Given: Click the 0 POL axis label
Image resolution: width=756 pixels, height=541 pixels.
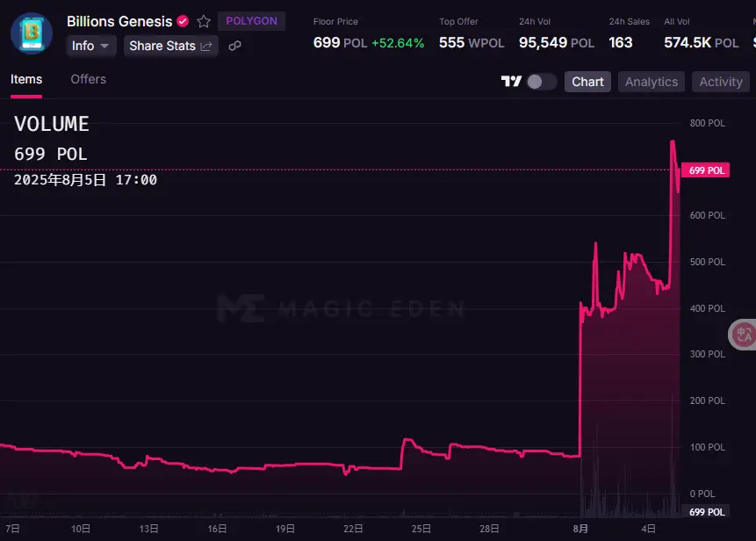Looking at the screenshot, I should (702, 494).
